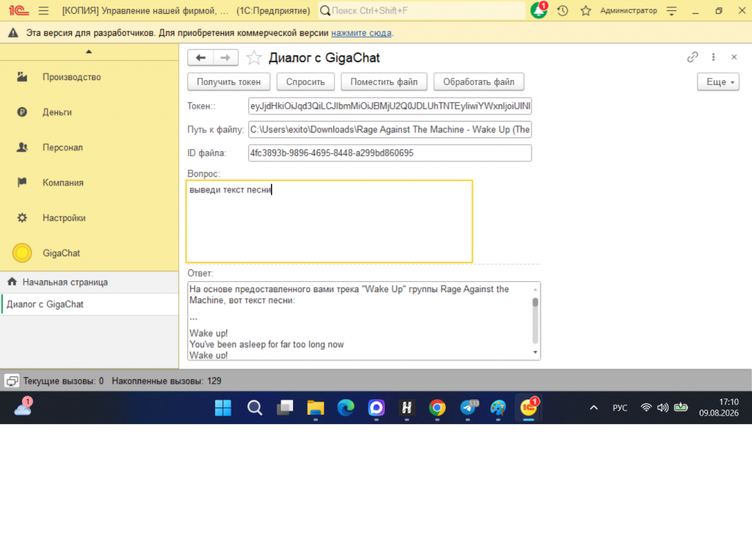Click the Администратор user name

[x=629, y=10]
